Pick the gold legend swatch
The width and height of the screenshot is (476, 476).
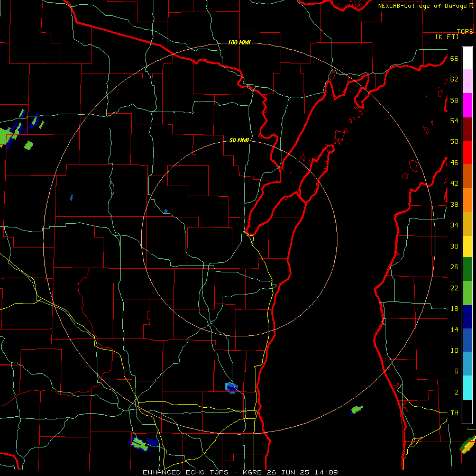coord(467,223)
